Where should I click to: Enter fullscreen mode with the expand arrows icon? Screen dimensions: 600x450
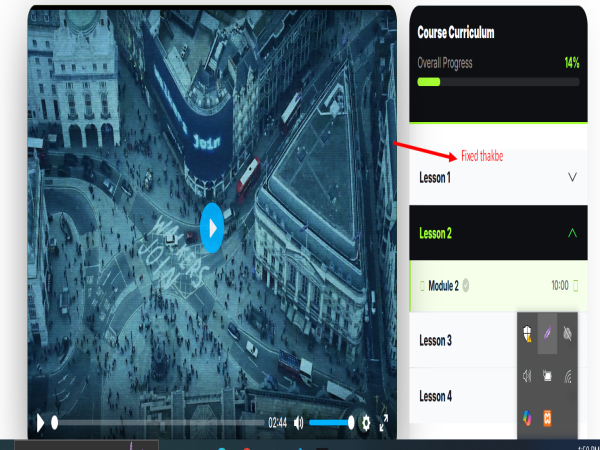(383, 423)
